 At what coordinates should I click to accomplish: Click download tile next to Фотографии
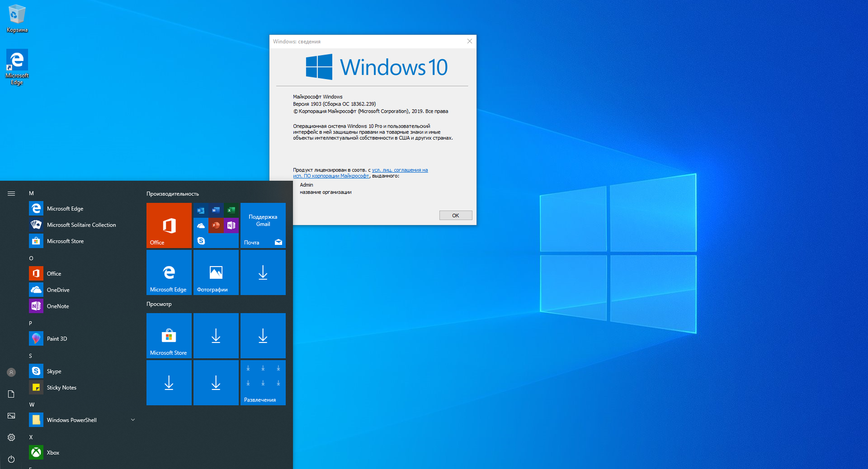[263, 272]
